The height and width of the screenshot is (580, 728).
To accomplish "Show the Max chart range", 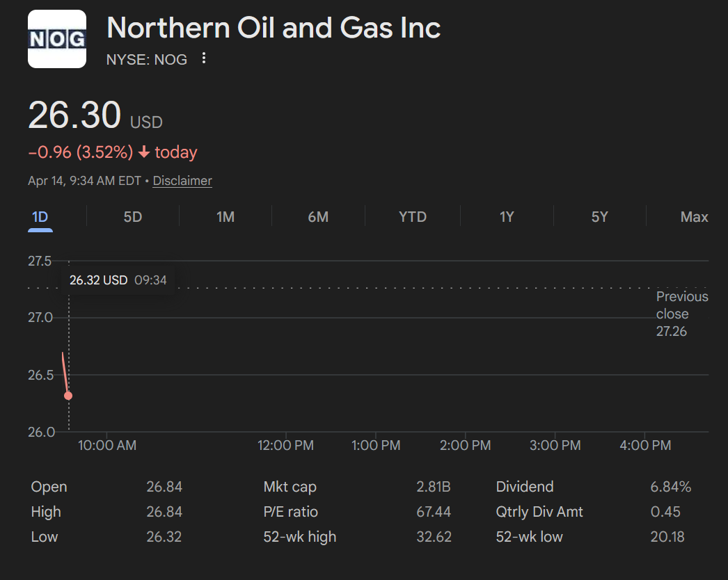I will click(x=694, y=217).
